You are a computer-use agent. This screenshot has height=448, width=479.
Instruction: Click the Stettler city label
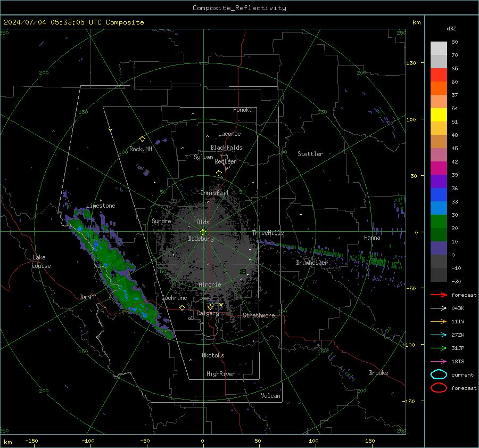click(310, 154)
